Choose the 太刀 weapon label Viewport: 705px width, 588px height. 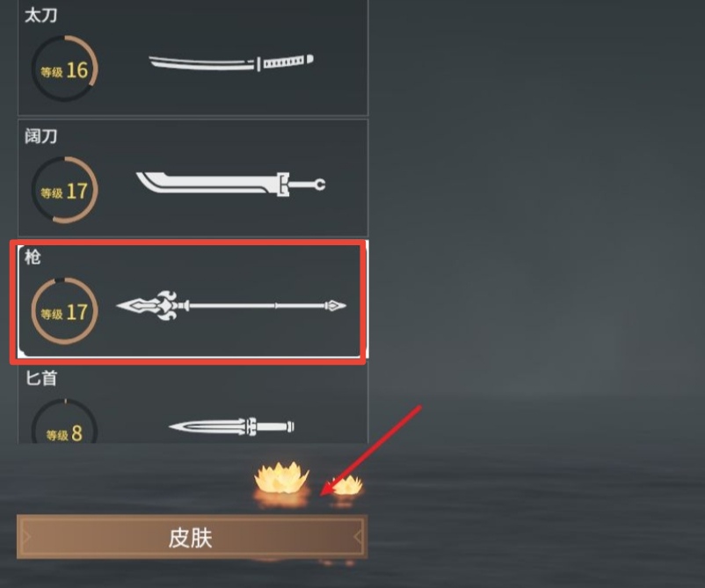click(x=41, y=15)
